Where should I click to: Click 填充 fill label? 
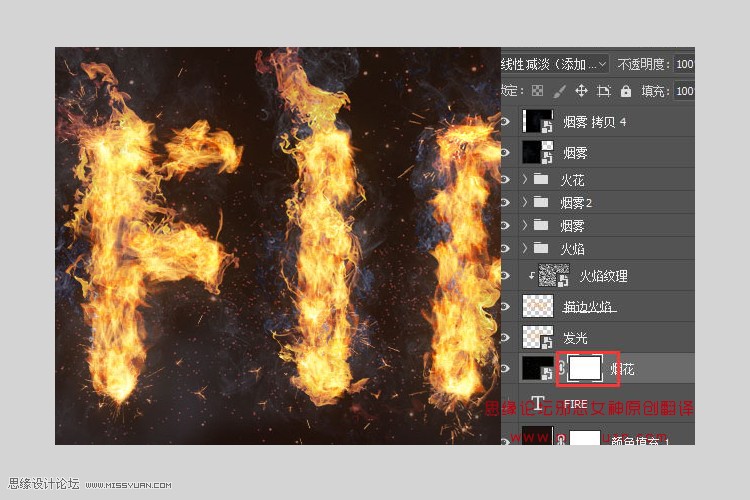(x=654, y=91)
